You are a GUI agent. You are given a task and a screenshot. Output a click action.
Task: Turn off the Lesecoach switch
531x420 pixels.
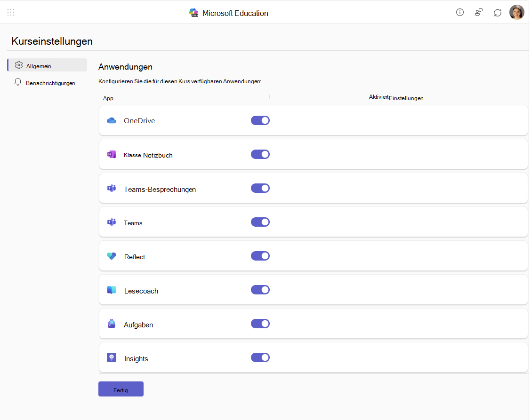tap(260, 290)
